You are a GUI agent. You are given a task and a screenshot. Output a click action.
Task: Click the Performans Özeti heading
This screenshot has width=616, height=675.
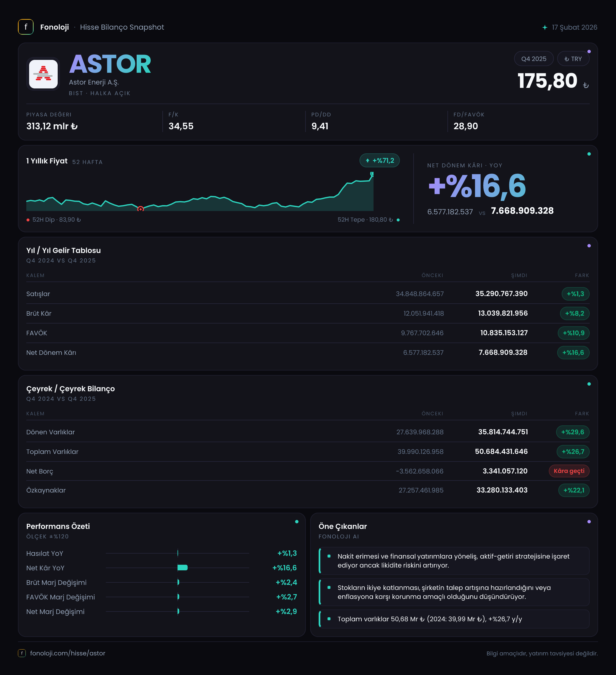pyautogui.click(x=58, y=526)
